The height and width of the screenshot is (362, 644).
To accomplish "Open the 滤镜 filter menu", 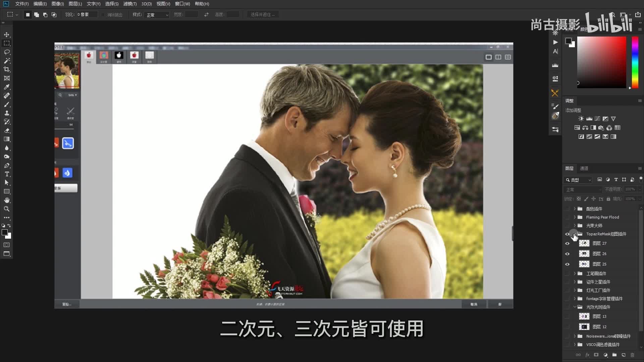I will click(x=130, y=4).
